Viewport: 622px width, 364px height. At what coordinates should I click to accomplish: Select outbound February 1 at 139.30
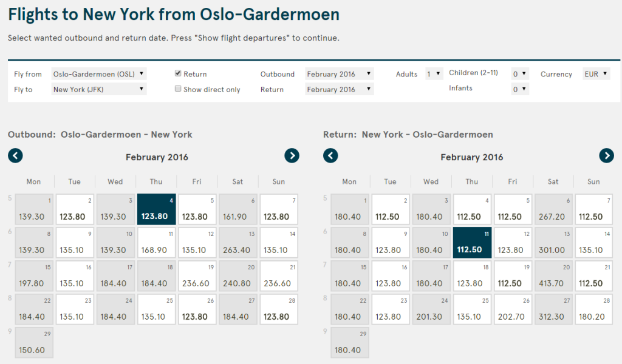point(34,209)
